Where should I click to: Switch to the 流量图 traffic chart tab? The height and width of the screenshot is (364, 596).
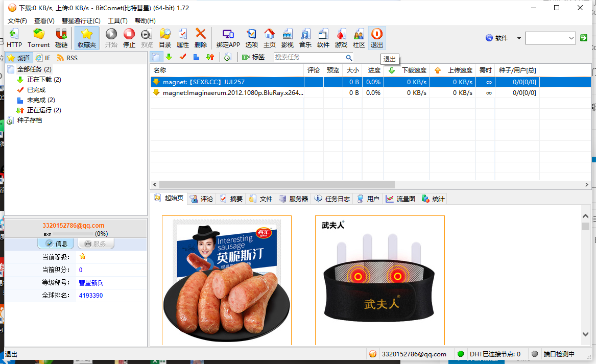click(400, 199)
